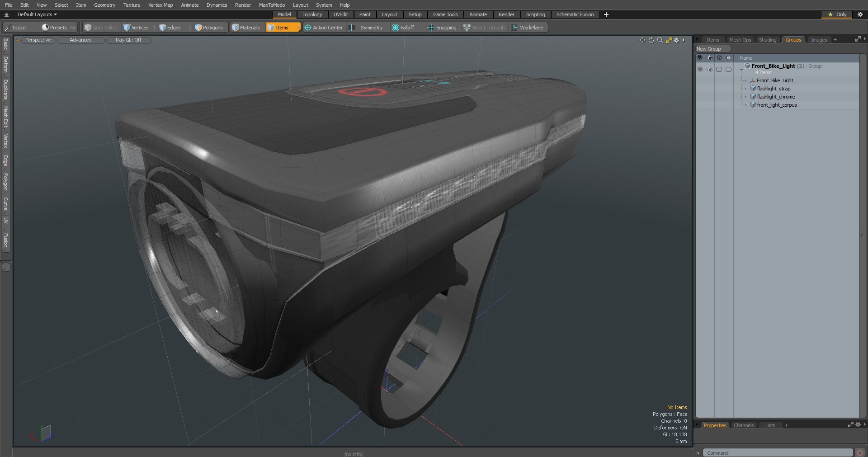Collapse the Front_Bike_Light group tree

(x=741, y=69)
